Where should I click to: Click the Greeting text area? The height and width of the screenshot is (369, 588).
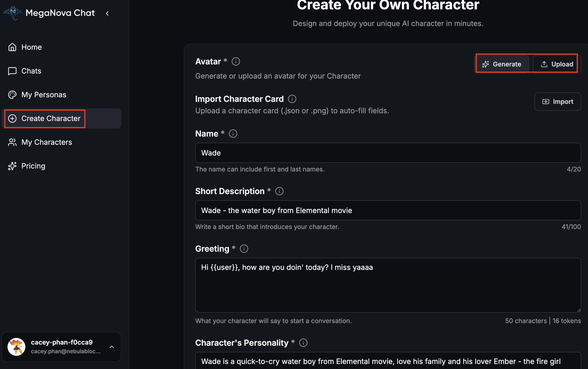tap(388, 285)
